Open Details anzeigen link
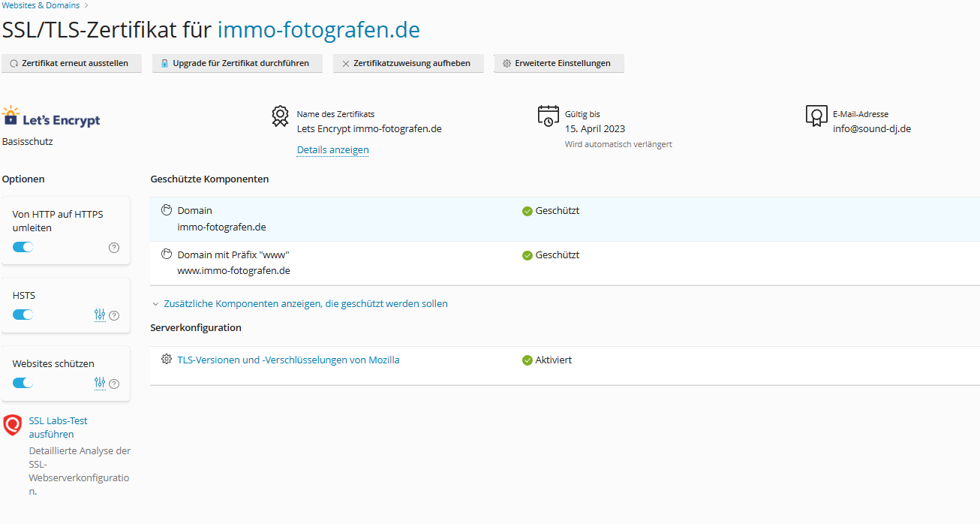 pos(332,150)
